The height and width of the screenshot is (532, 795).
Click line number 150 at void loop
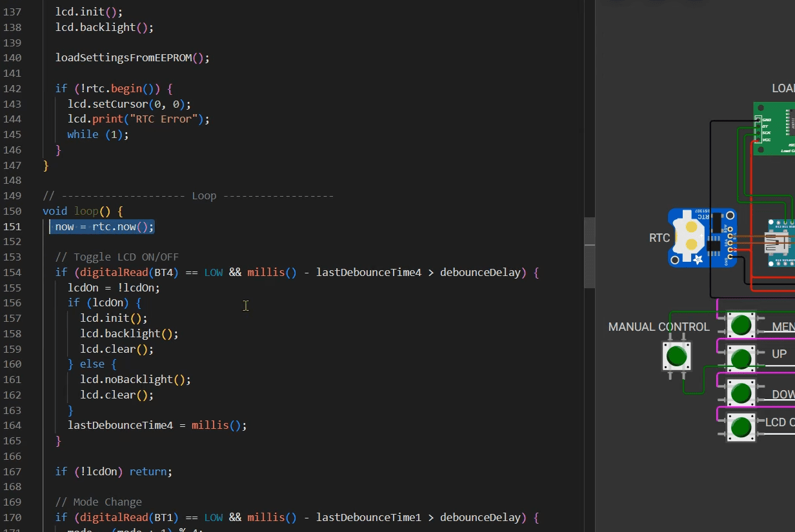point(12,211)
